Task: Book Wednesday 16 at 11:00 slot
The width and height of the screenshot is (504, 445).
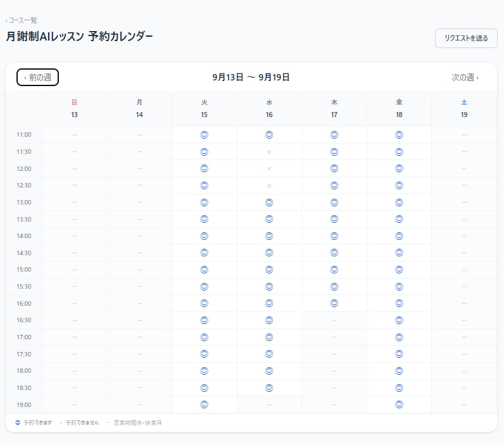Action: pos(269,135)
